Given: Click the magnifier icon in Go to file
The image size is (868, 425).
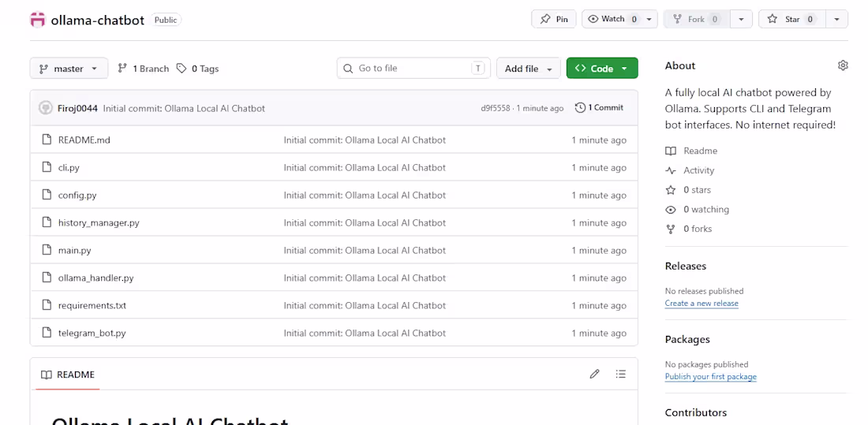Looking at the screenshot, I should point(348,69).
